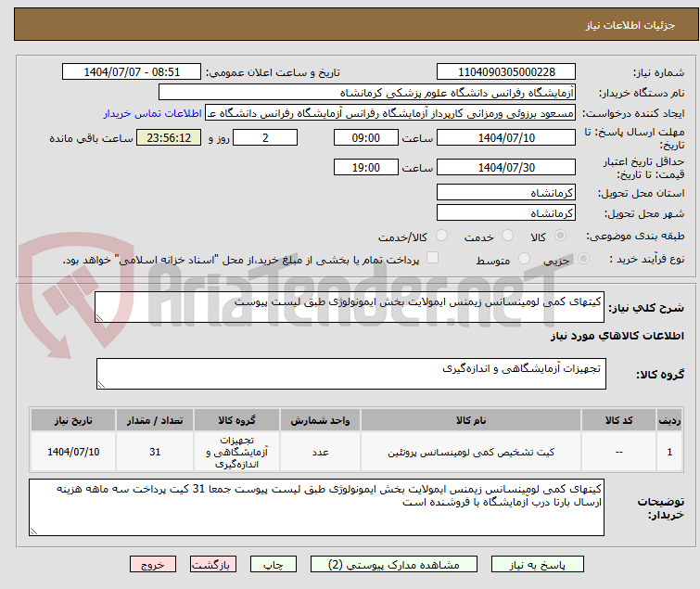
Task: Click the announcement date field 1404/07/07 - 08:51
Action: [x=132, y=72]
